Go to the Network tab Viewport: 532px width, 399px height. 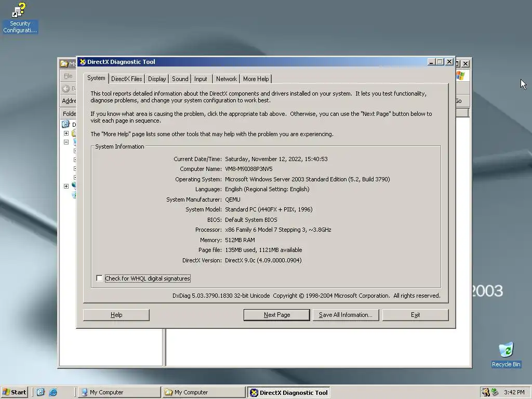[x=227, y=79]
